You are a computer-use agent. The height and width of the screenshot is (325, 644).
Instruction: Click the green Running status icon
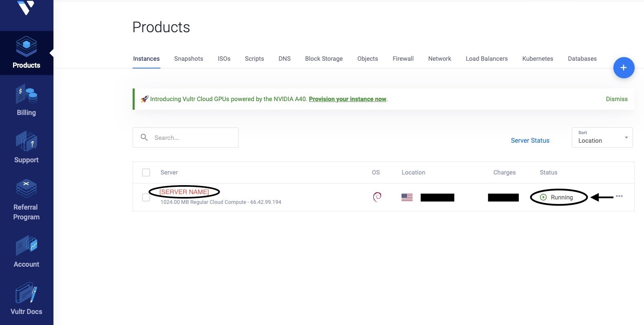pos(543,197)
